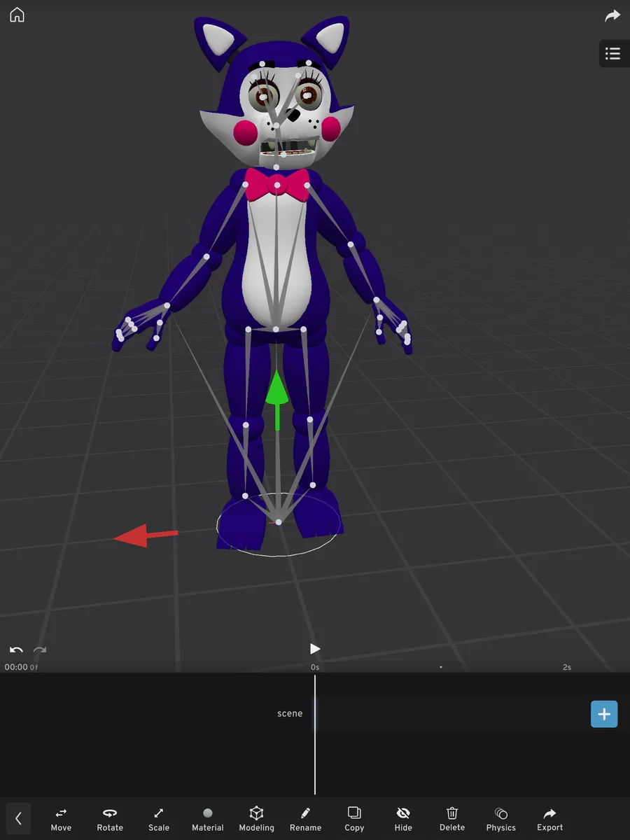
Task: Open Physics settings
Action: (501, 819)
